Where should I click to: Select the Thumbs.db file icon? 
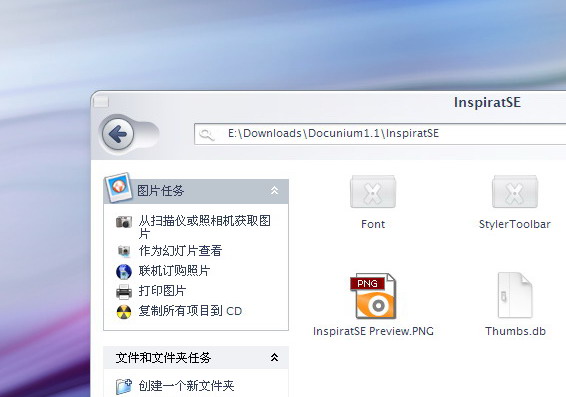point(515,295)
